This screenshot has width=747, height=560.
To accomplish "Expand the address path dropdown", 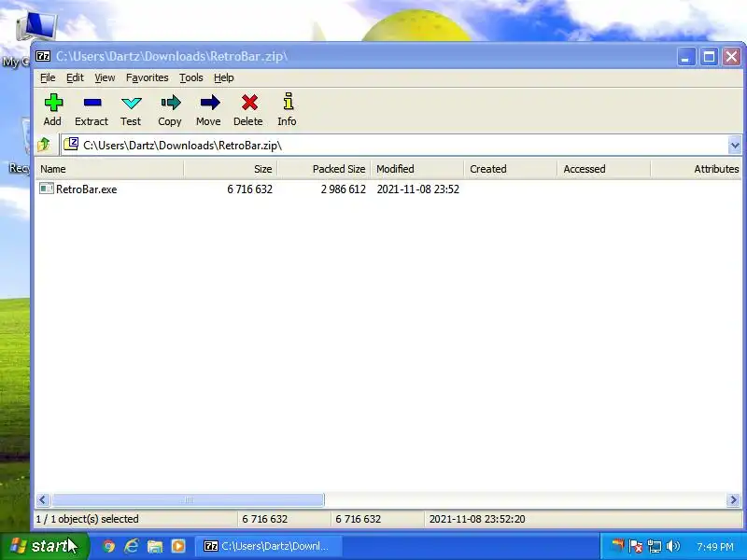I will click(735, 145).
